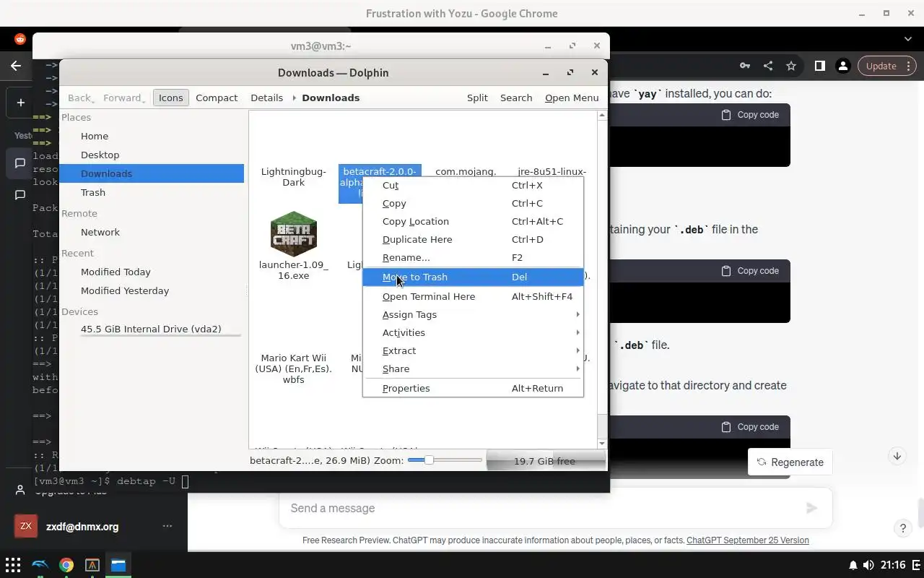This screenshot has width=924, height=578.
Task: Open Google Chrome from the taskbar
Action: pyautogui.click(x=66, y=565)
